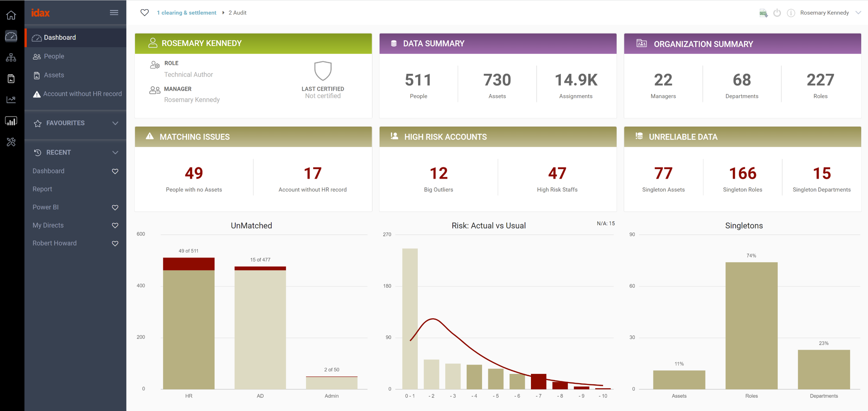The width and height of the screenshot is (868, 411).
Task: Open the bar chart analytics icon in rail
Action: click(x=11, y=121)
